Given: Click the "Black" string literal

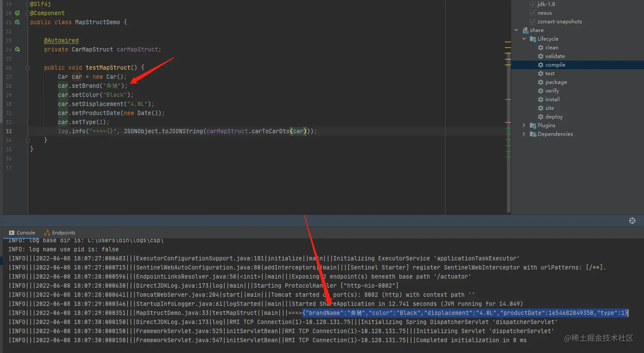Looking at the screenshot, I should coord(115,95).
